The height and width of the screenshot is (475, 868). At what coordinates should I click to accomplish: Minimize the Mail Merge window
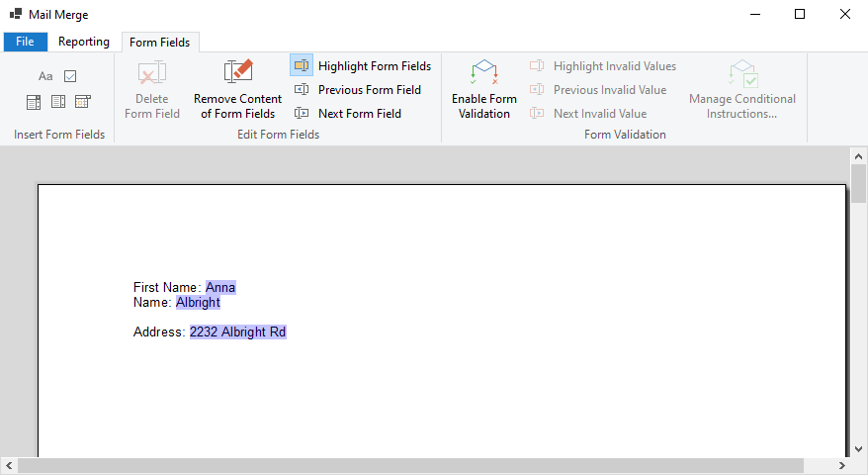(x=755, y=14)
